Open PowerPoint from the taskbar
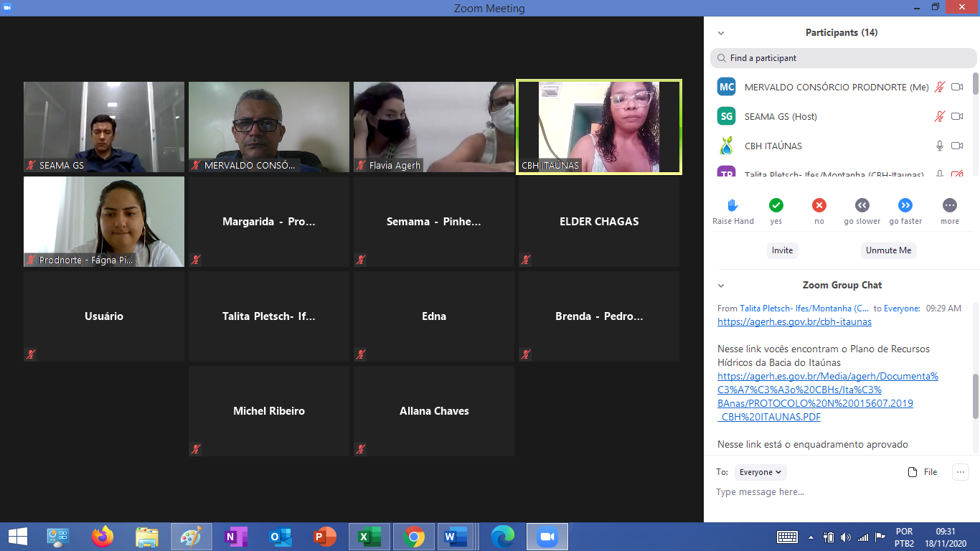 [x=325, y=537]
